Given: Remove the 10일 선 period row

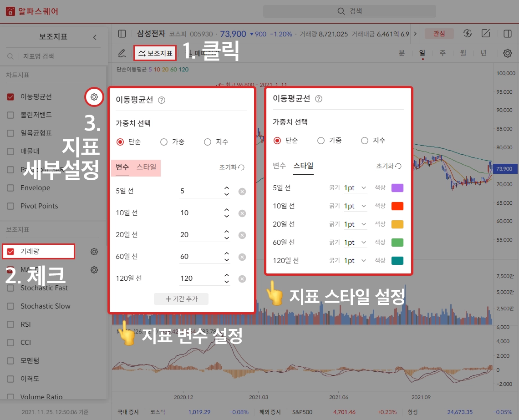Looking at the screenshot, I should [242, 213].
